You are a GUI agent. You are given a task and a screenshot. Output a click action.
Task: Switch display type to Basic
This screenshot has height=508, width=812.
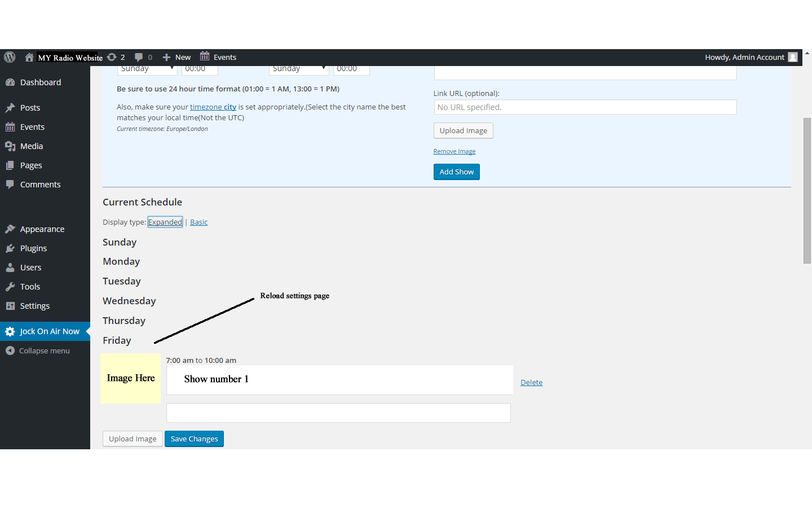[x=199, y=222]
